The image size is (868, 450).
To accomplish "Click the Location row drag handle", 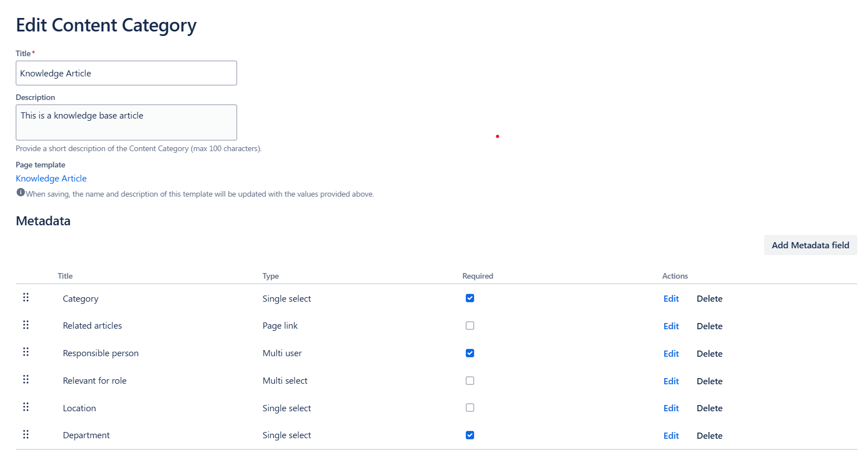I will (x=26, y=407).
